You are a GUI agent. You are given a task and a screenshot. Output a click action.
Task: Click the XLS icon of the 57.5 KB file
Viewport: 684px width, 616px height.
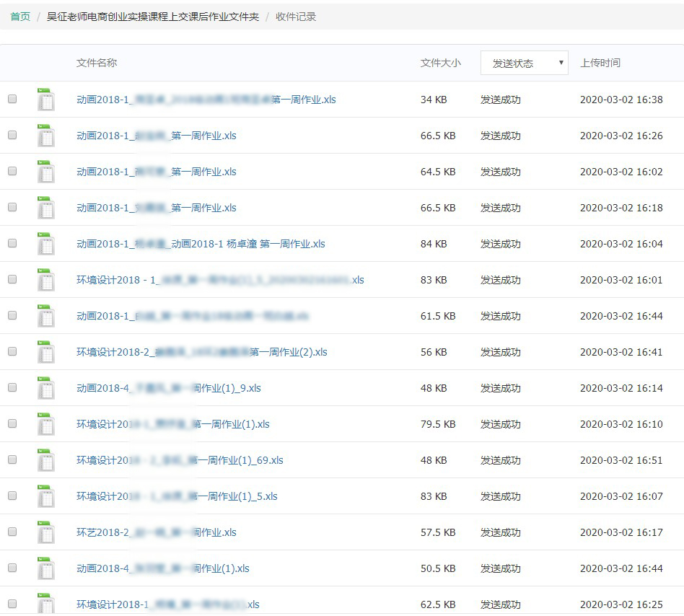click(x=46, y=532)
